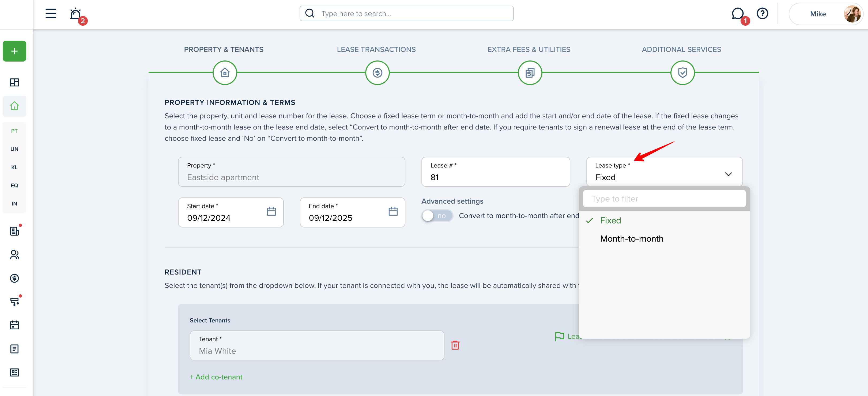The image size is (868, 396).
Task: Click the Lease # field
Action: coord(496,172)
